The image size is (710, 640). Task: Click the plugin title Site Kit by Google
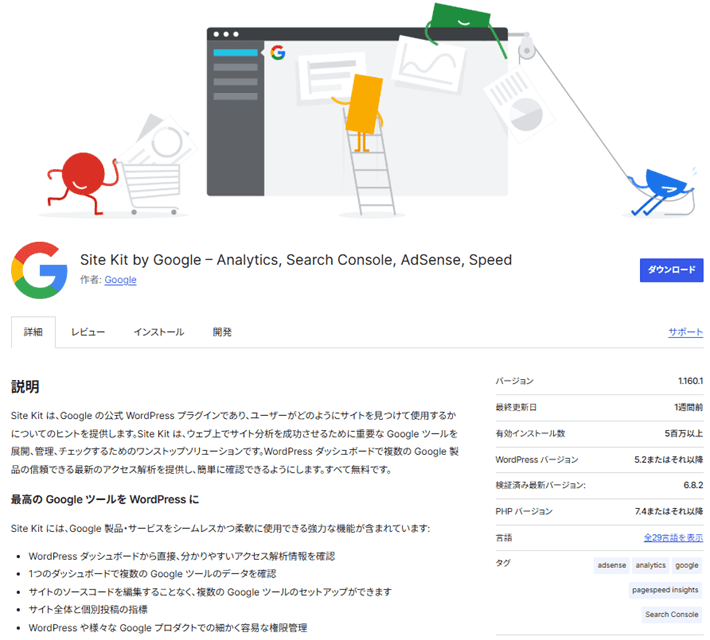click(296, 260)
